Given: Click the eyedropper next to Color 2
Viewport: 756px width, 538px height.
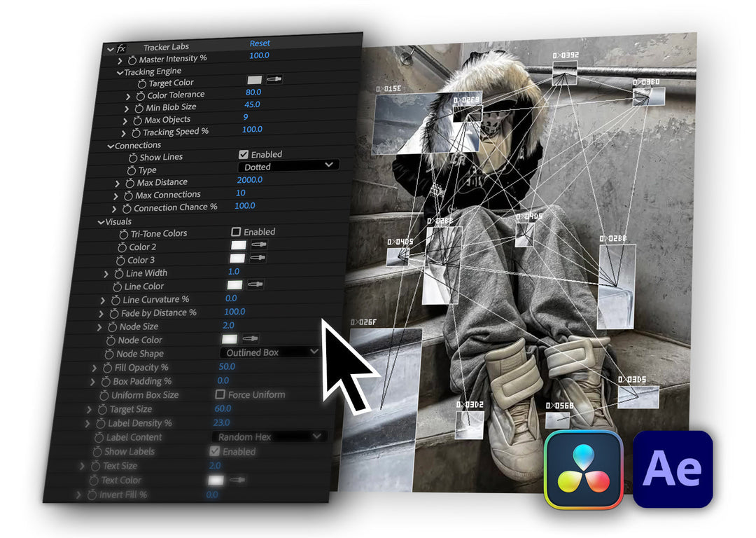Looking at the screenshot, I should tap(259, 245).
